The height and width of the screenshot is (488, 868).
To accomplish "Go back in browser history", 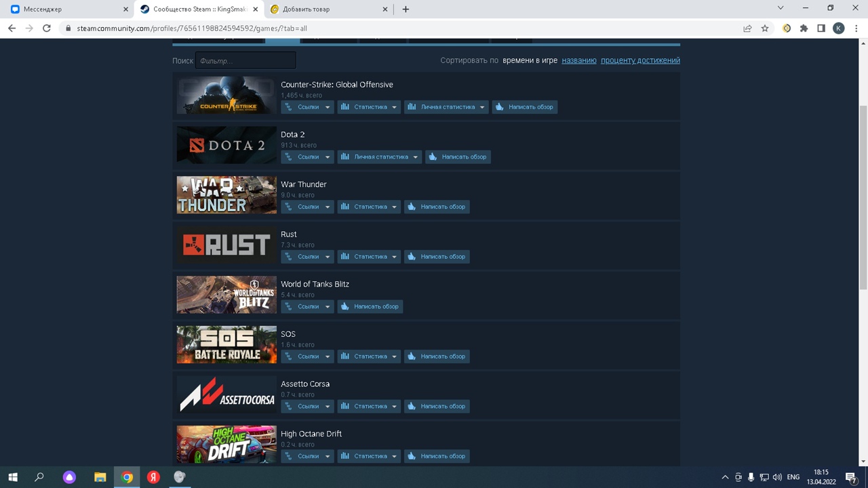I will pyautogui.click(x=12, y=28).
